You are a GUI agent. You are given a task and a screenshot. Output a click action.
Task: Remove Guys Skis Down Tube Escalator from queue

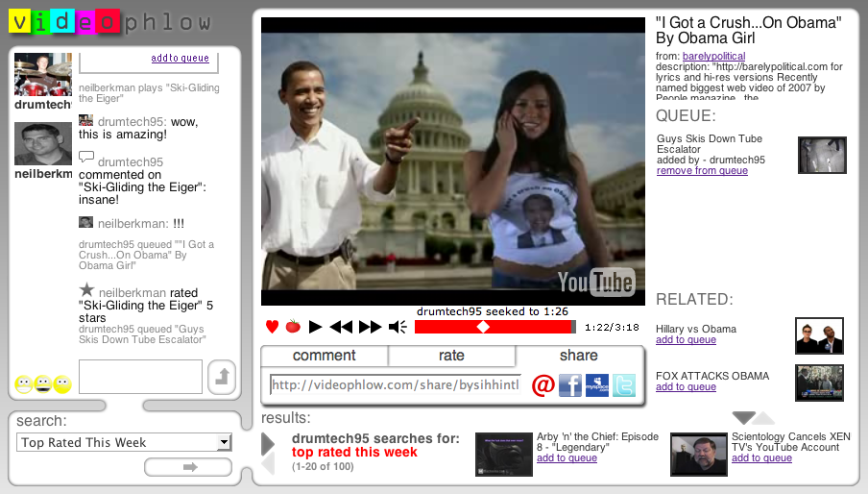[x=702, y=170]
